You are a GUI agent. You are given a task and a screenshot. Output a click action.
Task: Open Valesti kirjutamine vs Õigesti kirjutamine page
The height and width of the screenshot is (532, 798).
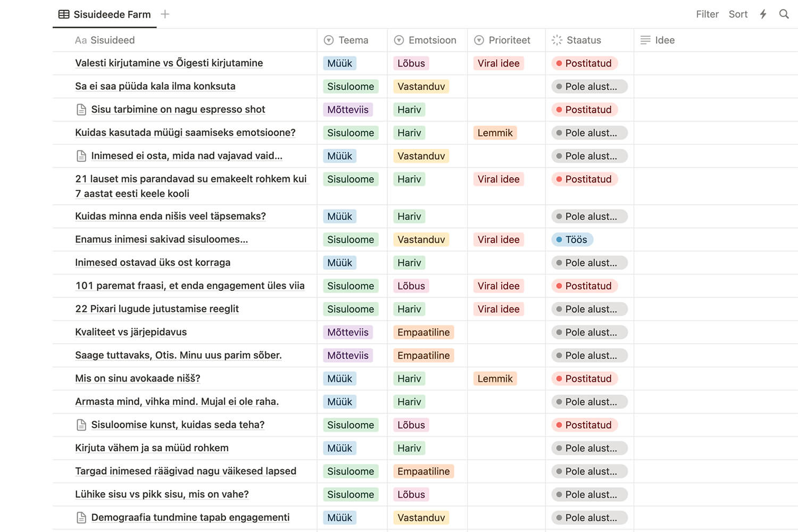click(169, 63)
